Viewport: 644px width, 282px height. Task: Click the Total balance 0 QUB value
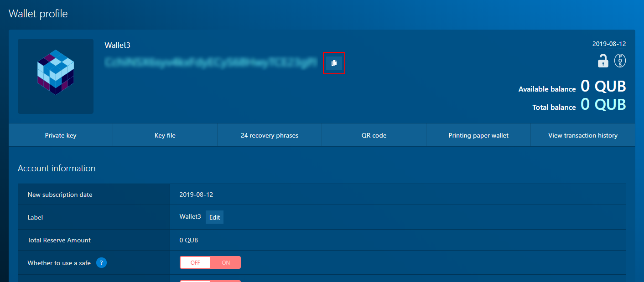pos(603,104)
